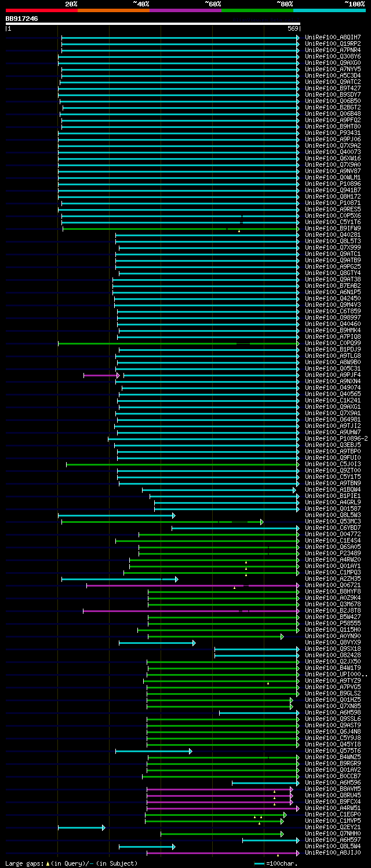Click the BB917246 query name
The height and width of the screenshot is (868, 371).
click(x=22, y=19)
